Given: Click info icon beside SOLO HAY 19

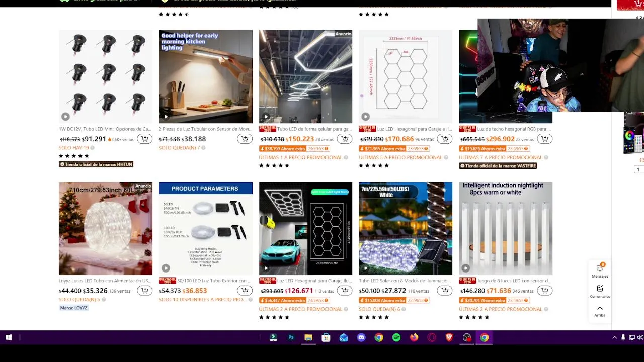Looking at the screenshot, I should pos(92,148).
